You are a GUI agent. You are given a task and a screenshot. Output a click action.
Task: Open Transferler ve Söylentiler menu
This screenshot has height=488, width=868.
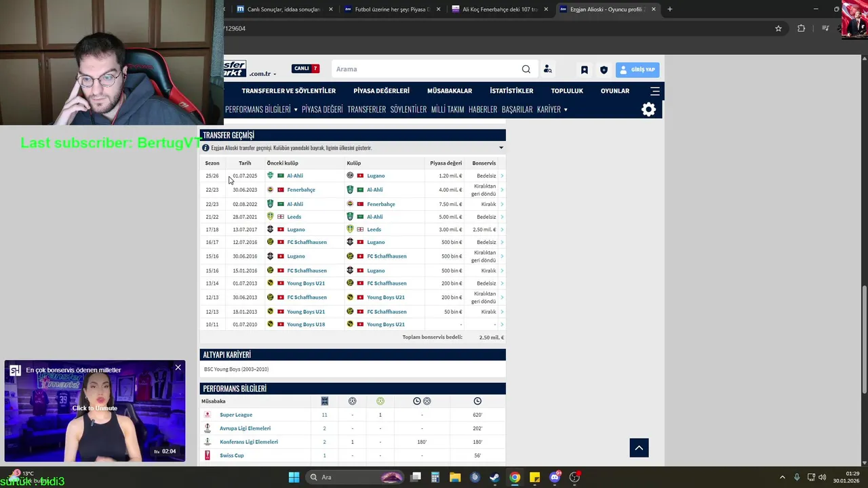point(288,91)
